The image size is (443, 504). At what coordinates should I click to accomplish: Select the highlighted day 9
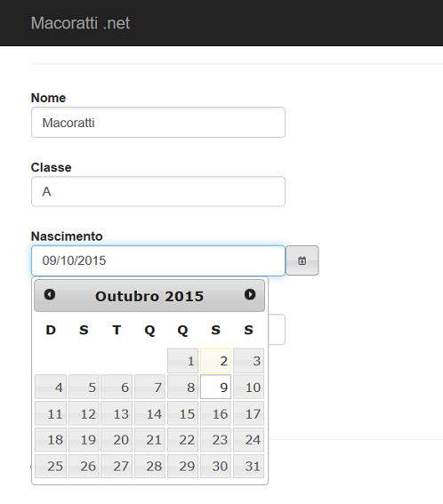[215, 387]
